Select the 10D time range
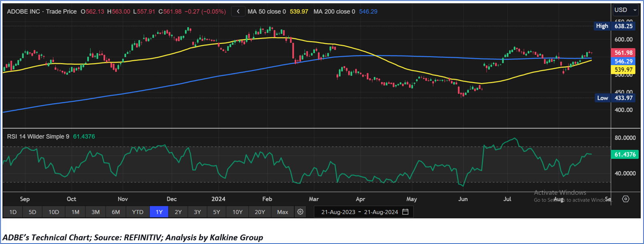 (x=54, y=212)
